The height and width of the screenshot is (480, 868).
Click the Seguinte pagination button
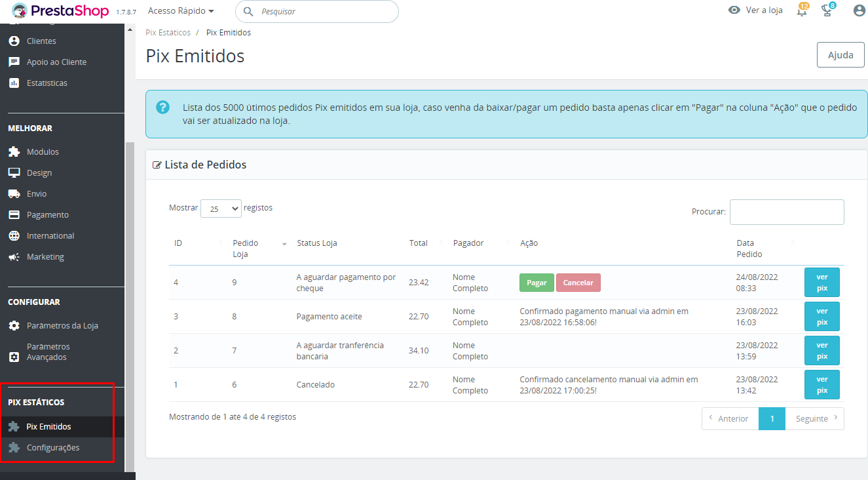point(814,418)
